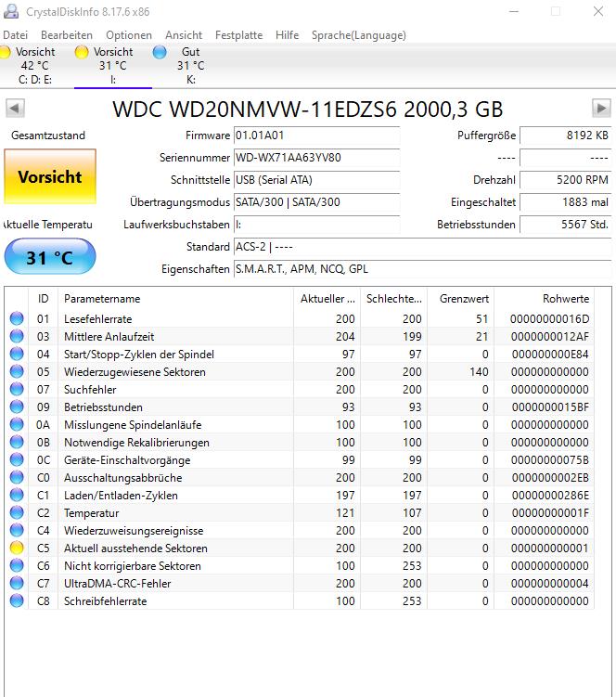Click raw value 0000000015BF of Betriebsstunden row
Viewport: 616px width, 697px height.
point(550,407)
